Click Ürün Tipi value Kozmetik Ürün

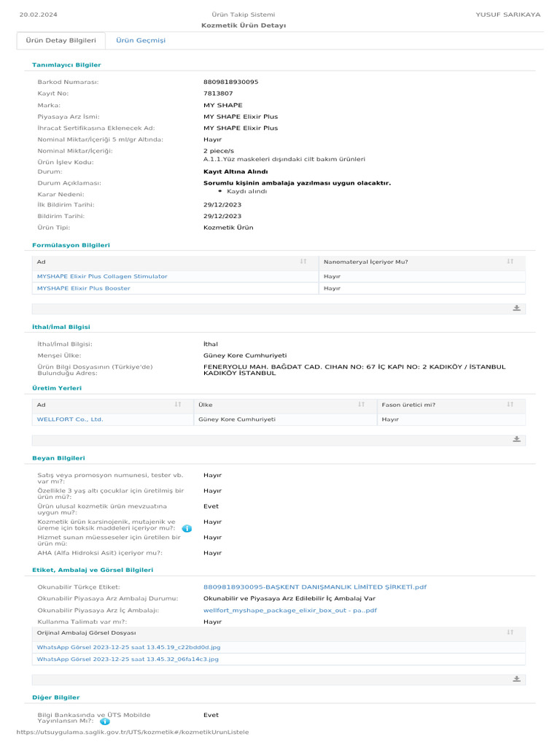point(228,228)
